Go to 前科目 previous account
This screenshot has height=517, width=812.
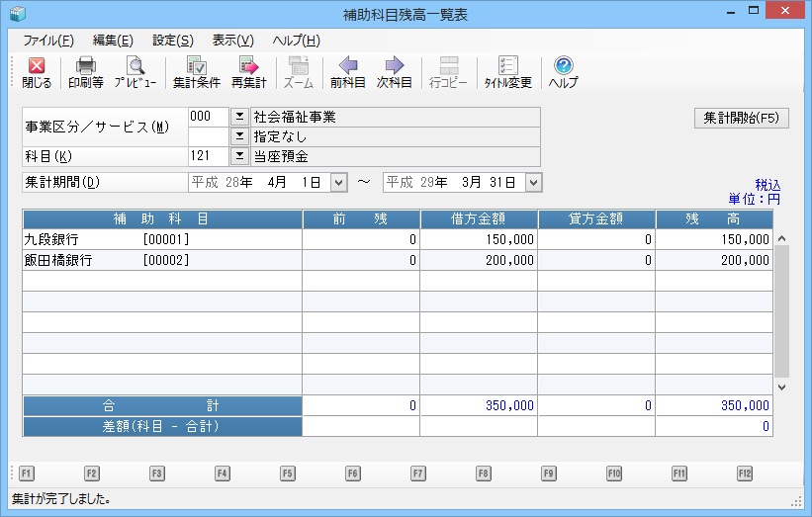[x=348, y=73]
